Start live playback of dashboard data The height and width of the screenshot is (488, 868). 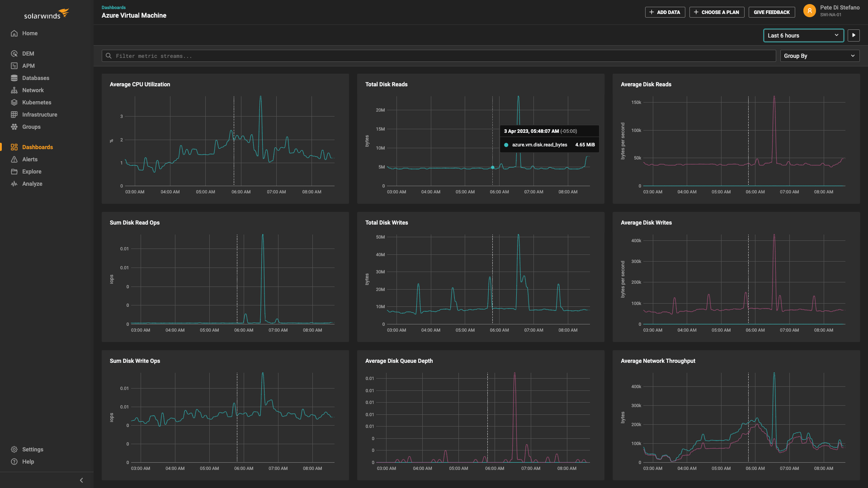coord(854,35)
